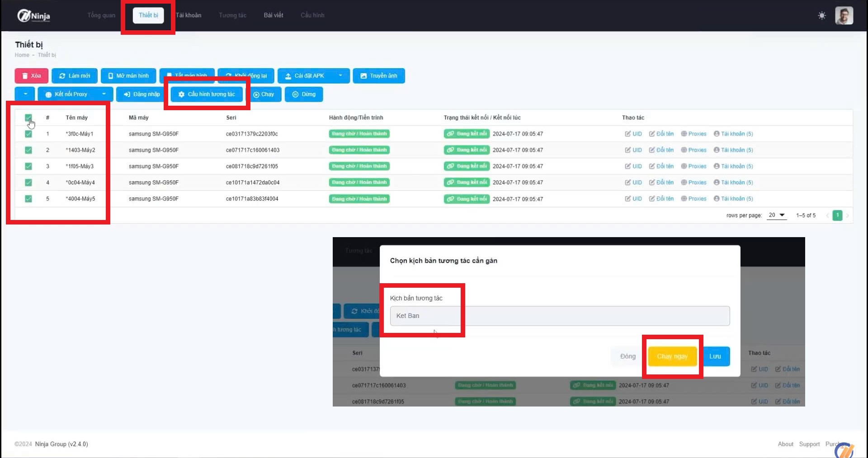Click the Đổi tên icon for Máy1 row
The image size is (868, 458).
click(x=661, y=134)
